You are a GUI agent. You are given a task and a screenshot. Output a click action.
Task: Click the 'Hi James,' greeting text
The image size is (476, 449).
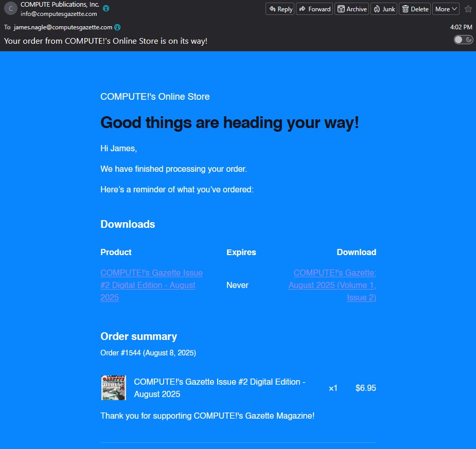click(119, 148)
